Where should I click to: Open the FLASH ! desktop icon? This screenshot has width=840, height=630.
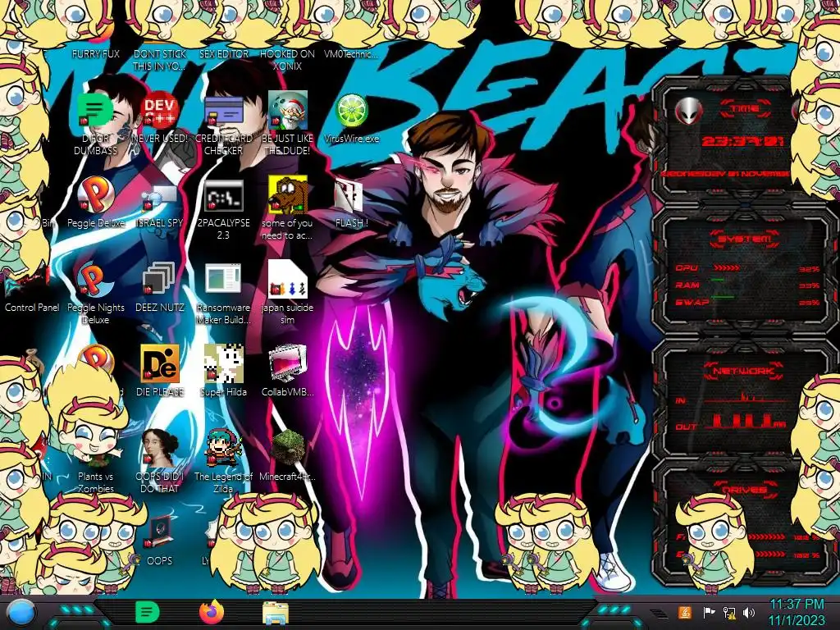click(x=349, y=196)
